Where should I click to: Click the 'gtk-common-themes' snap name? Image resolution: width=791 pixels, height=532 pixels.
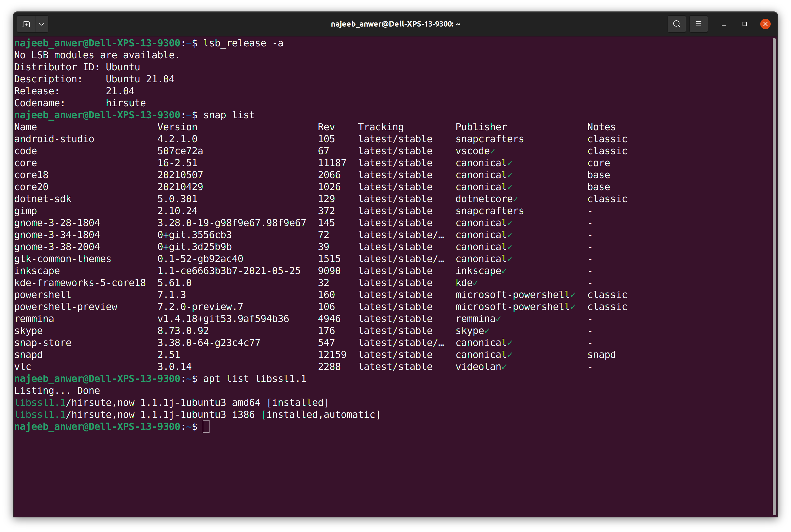pyautogui.click(x=63, y=259)
